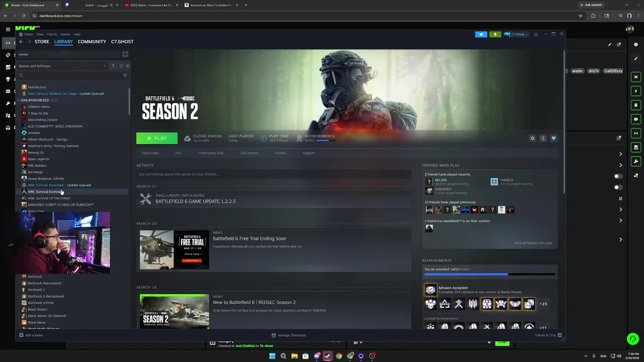
Task: Collapse the Uncategorized library section
Action: point(19,100)
